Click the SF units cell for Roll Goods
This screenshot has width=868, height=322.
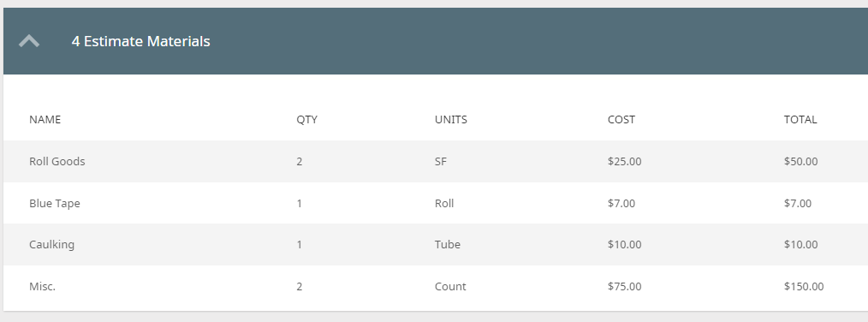tap(441, 161)
